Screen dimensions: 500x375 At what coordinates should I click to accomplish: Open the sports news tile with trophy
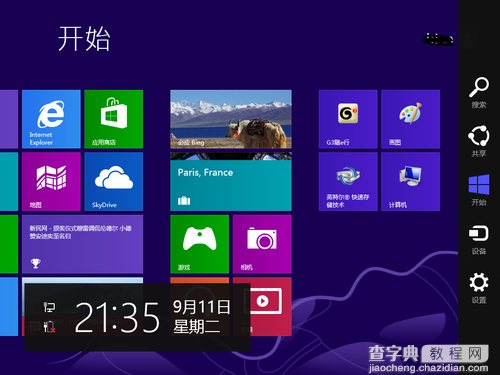point(83,244)
